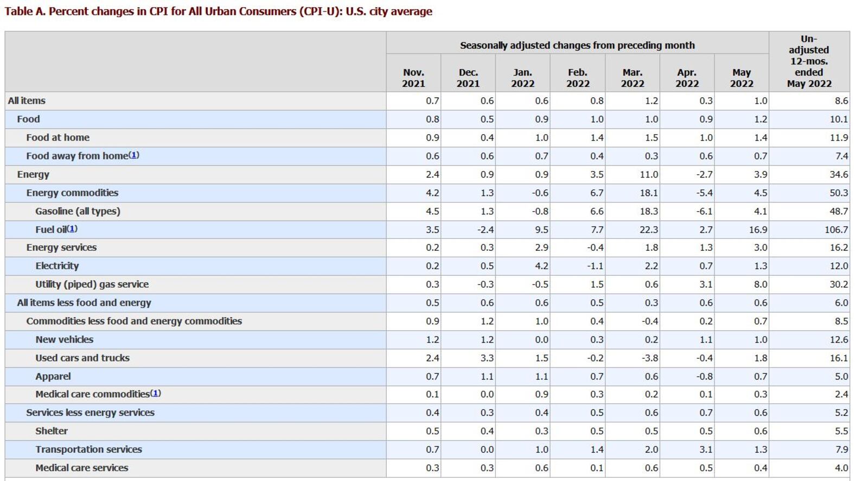The image size is (868, 481).
Task: Click the 'Jan. 2022' column header
Action: tap(523, 78)
